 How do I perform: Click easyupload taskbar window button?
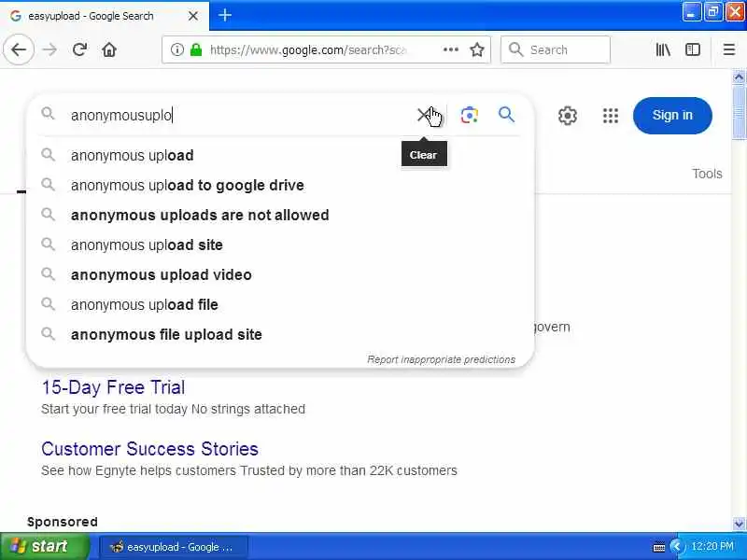click(174, 547)
